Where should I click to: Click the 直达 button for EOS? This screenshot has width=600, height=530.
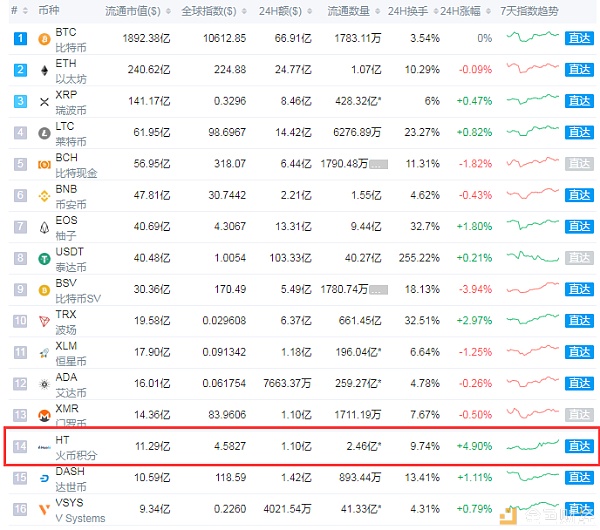579,227
